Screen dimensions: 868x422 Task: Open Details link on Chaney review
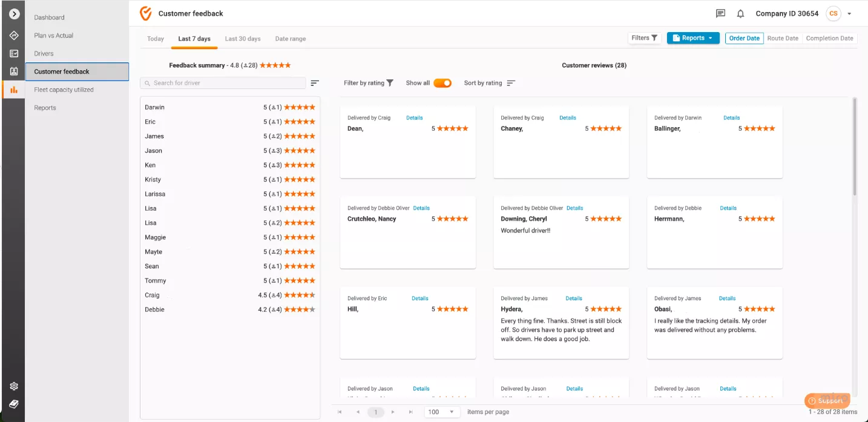point(568,118)
